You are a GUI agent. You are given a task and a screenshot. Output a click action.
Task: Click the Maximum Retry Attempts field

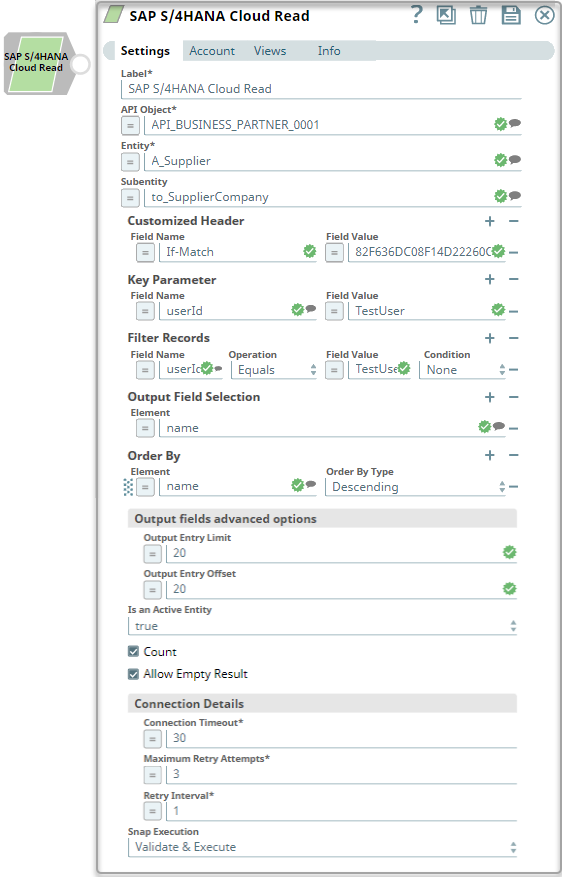click(x=341, y=774)
